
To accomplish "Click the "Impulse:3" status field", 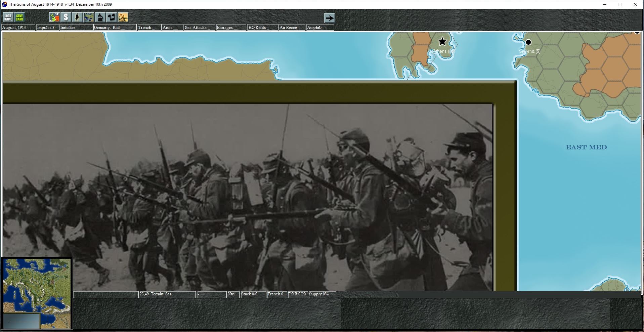I will point(48,28).
